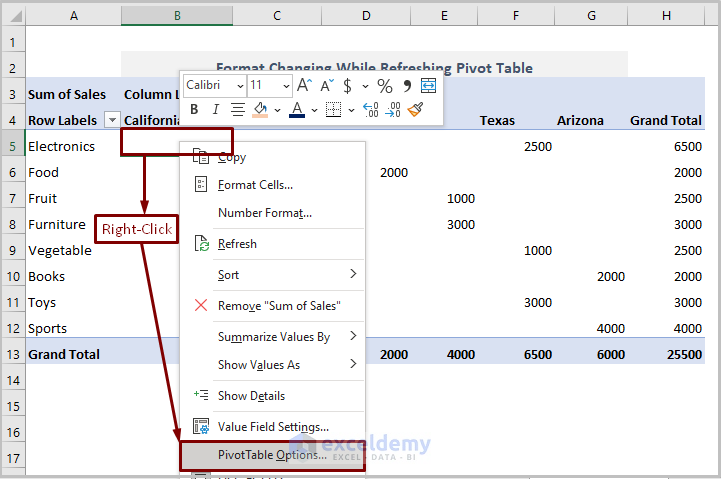Viewport: 721px width, 479px height.
Task: Click the Merge and Center icon
Action: [x=429, y=86]
